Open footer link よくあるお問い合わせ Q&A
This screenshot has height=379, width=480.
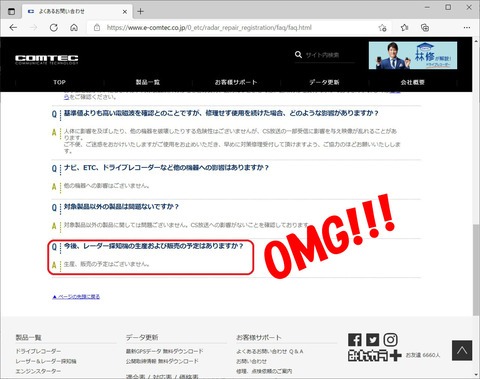pos(270,351)
